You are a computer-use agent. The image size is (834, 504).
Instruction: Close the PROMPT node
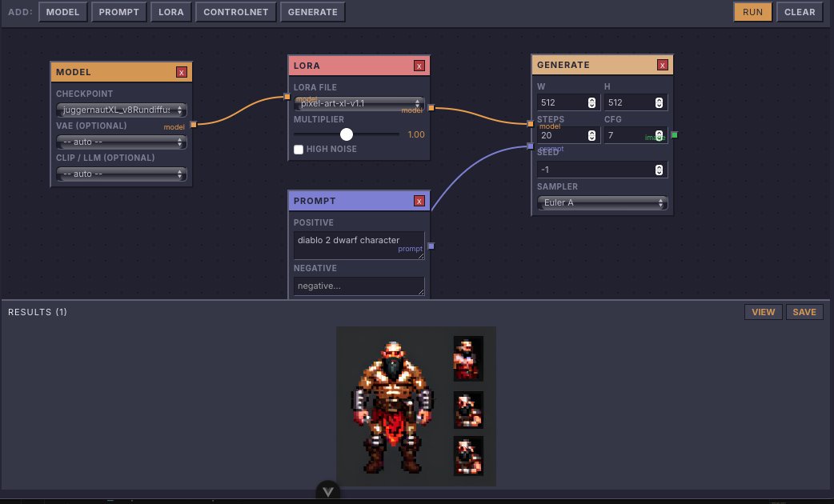(x=419, y=201)
